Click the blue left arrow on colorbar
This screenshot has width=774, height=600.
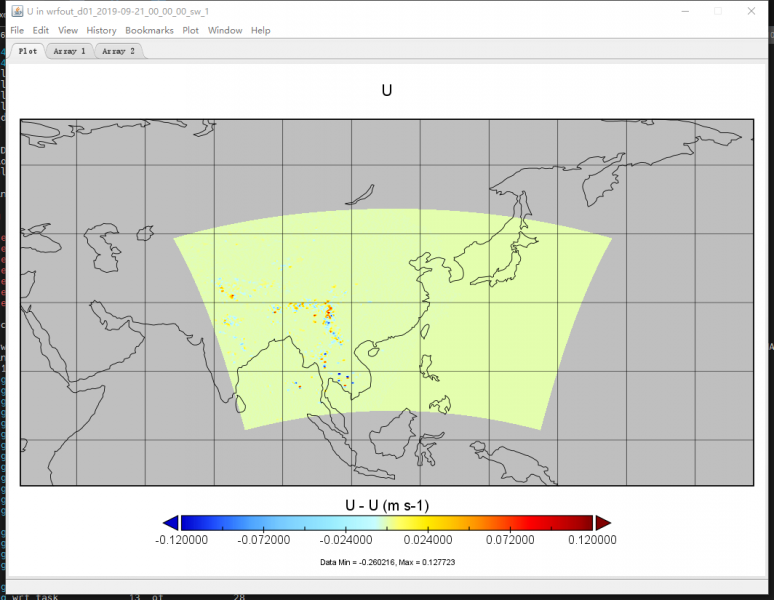pyautogui.click(x=171, y=522)
